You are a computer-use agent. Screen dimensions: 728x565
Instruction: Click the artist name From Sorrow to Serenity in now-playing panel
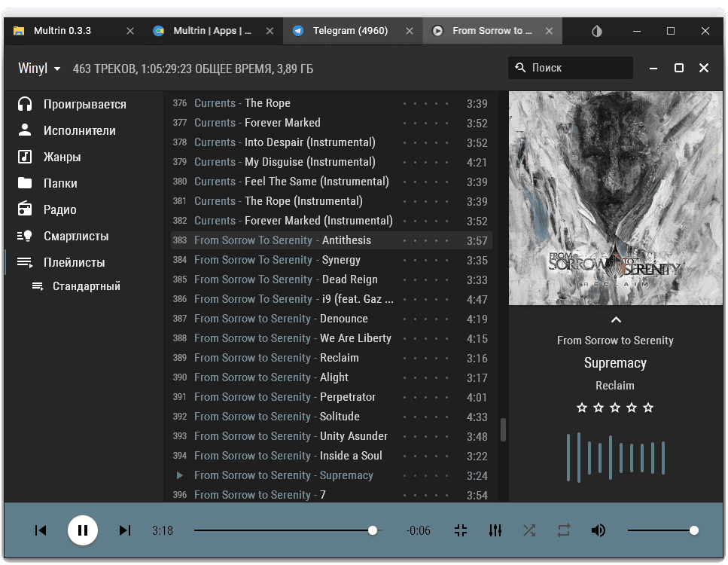pyautogui.click(x=615, y=340)
